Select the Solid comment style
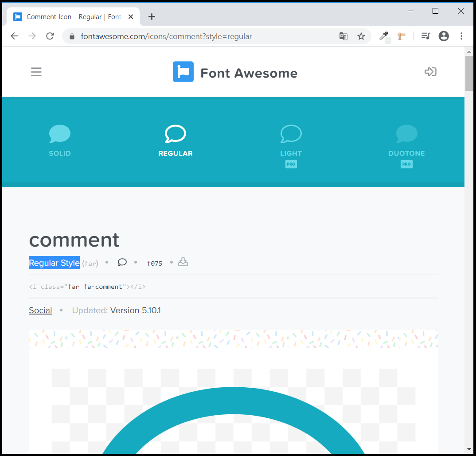The image size is (476, 456). point(60,140)
